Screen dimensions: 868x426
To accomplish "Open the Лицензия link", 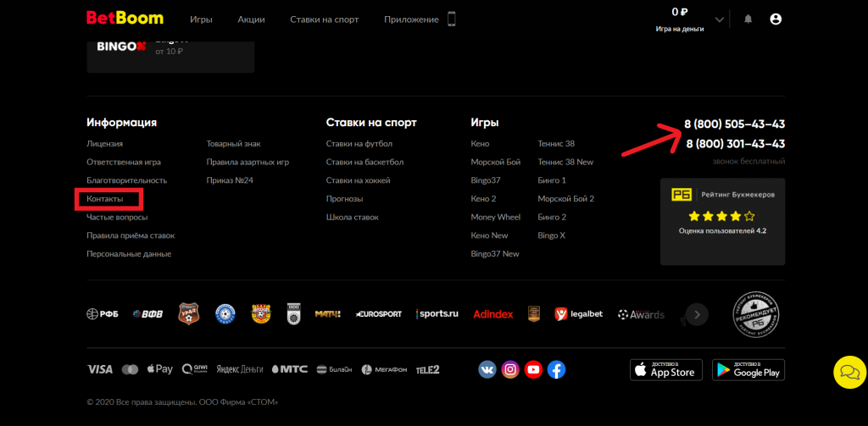I will [104, 144].
